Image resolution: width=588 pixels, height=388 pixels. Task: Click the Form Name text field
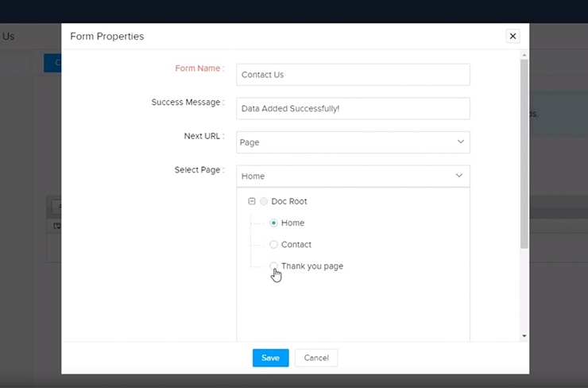pos(353,75)
